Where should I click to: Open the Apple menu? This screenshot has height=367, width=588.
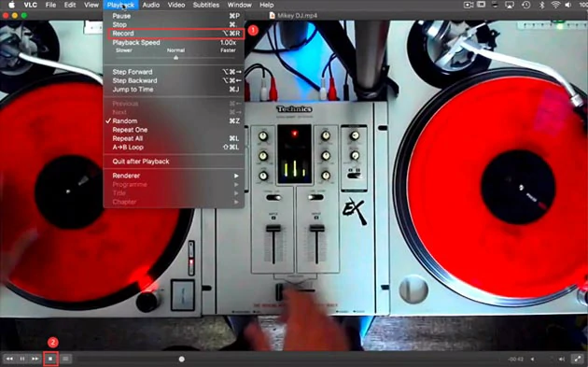tap(11, 5)
